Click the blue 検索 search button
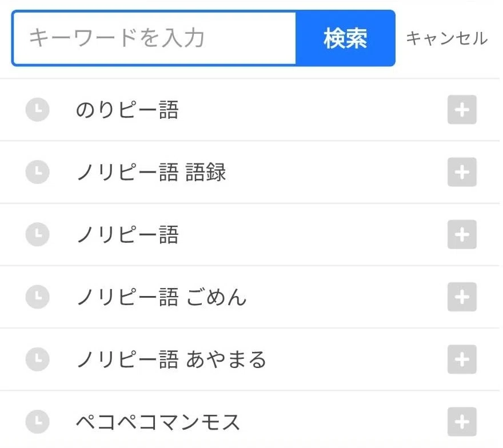The image size is (503, 448). click(345, 38)
